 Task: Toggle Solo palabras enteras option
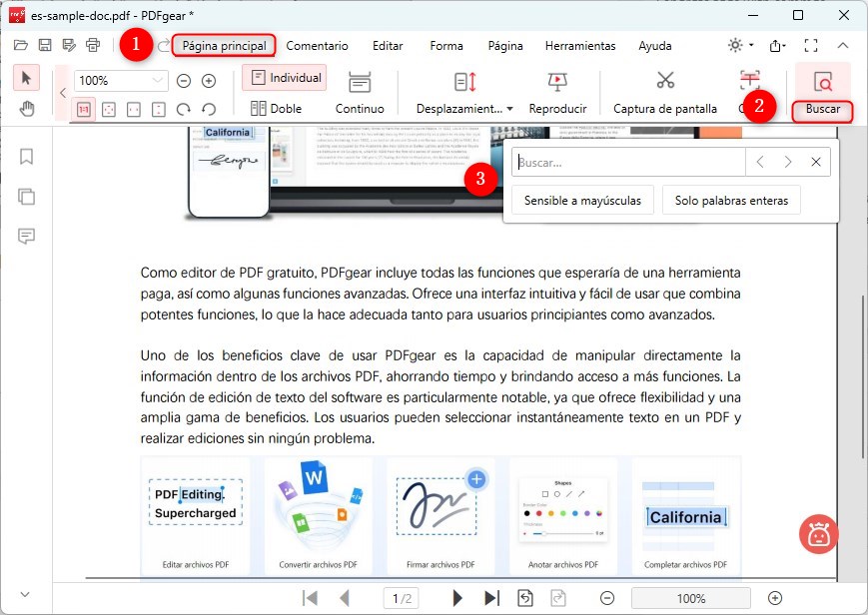[731, 201]
